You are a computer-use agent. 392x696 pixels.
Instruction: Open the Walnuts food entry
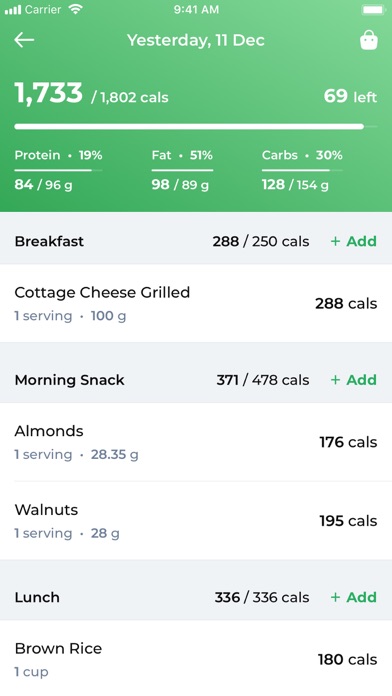(196, 521)
